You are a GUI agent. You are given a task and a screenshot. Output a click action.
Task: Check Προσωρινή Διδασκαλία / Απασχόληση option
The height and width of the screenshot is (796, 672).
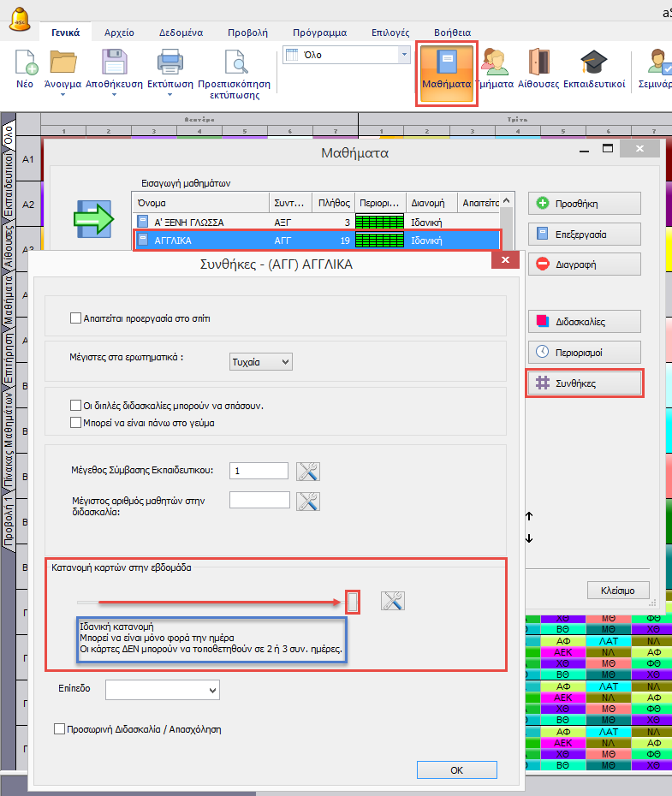59,729
